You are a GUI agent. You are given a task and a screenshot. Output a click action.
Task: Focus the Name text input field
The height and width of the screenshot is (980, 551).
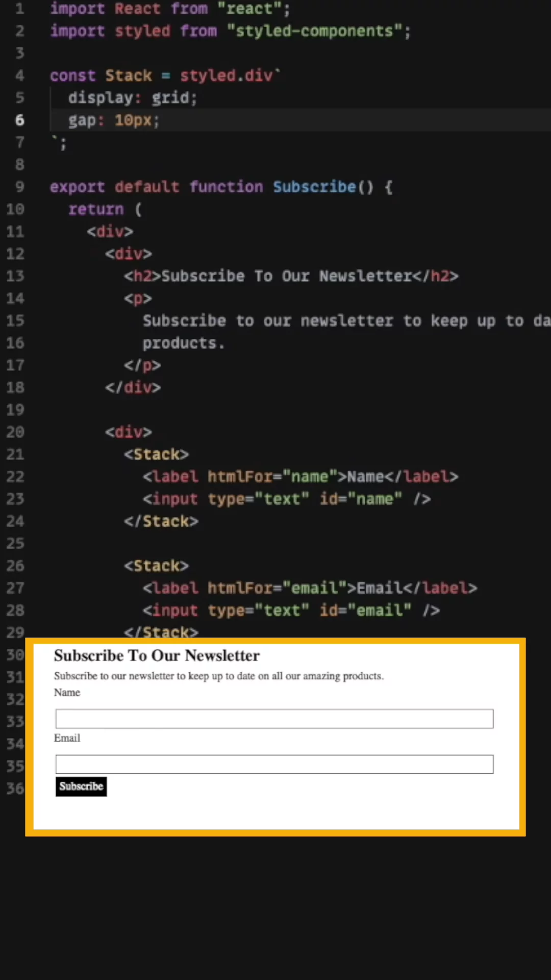[274, 719]
